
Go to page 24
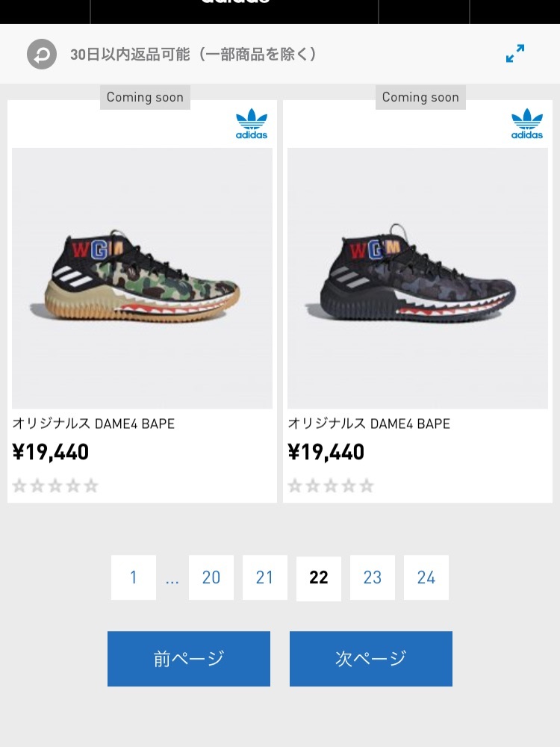pyautogui.click(x=426, y=577)
